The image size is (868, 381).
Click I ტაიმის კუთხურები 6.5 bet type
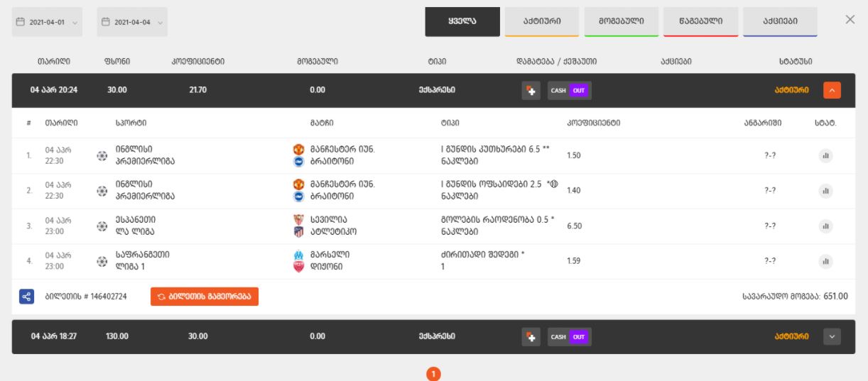(495, 150)
